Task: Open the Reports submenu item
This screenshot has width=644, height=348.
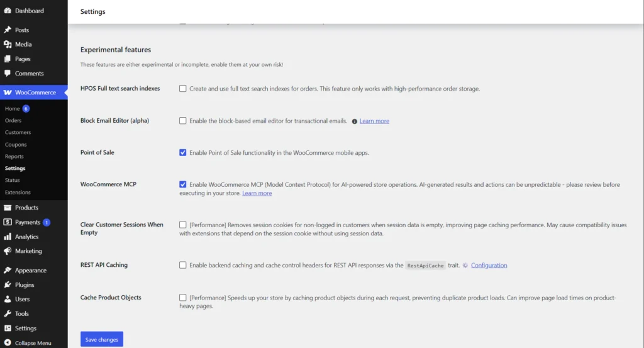Action: tap(14, 157)
